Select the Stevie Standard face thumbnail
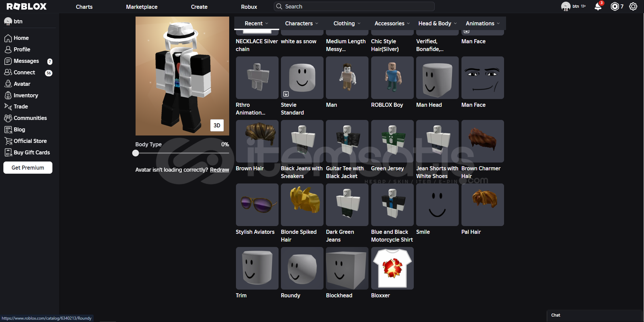 point(302,78)
